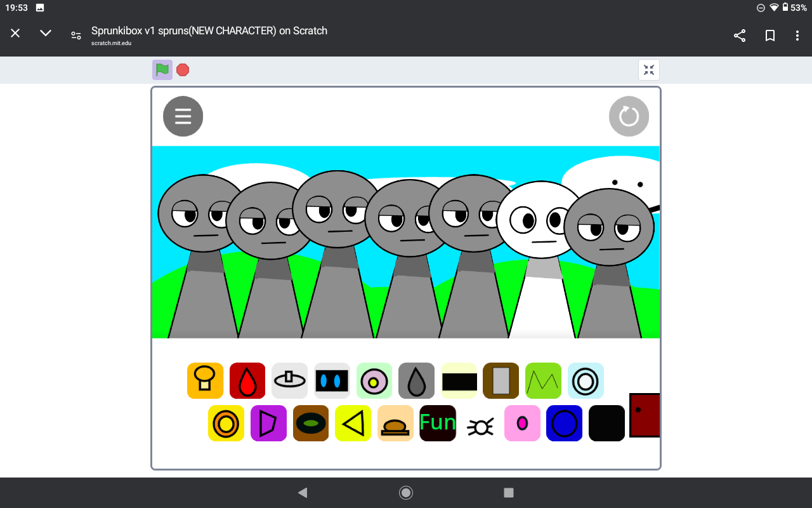This screenshot has width=812, height=508.
Task: Share the Scratch project page
Action: (740, 36)
